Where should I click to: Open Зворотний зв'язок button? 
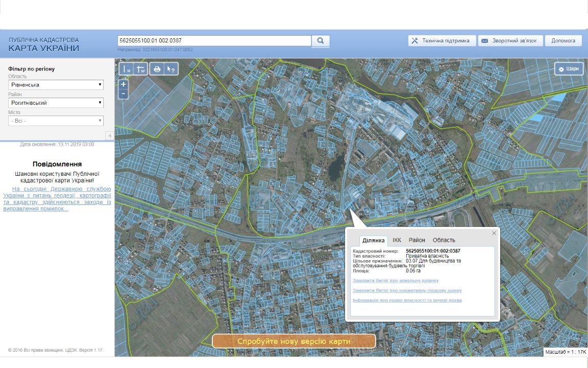pos(510,40)
